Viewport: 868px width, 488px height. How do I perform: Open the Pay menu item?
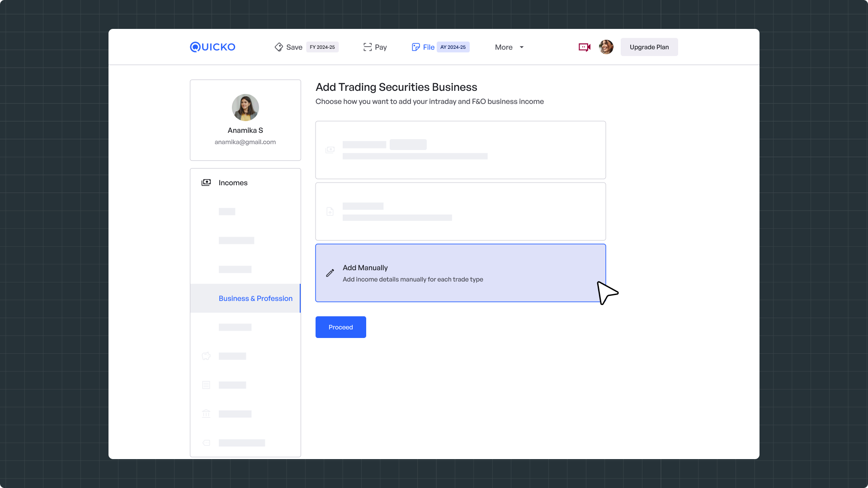[x=381, y=47]
